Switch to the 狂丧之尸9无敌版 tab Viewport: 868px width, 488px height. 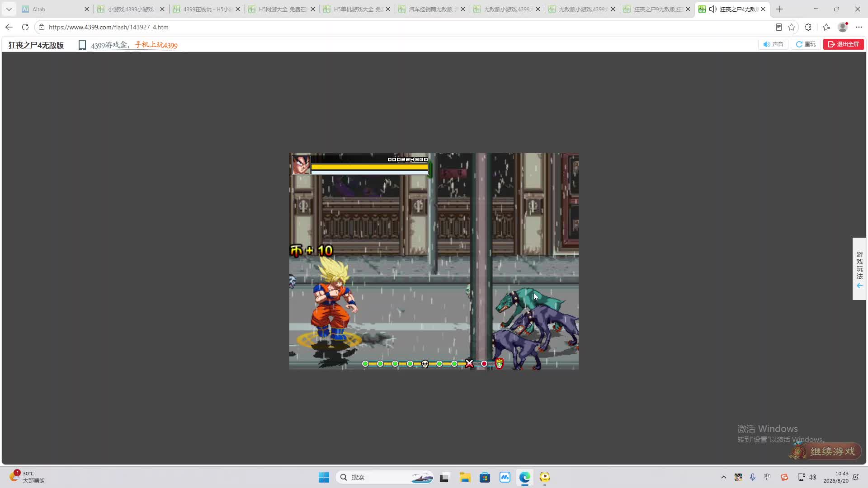pyautogui.click(x=656, y=9)
